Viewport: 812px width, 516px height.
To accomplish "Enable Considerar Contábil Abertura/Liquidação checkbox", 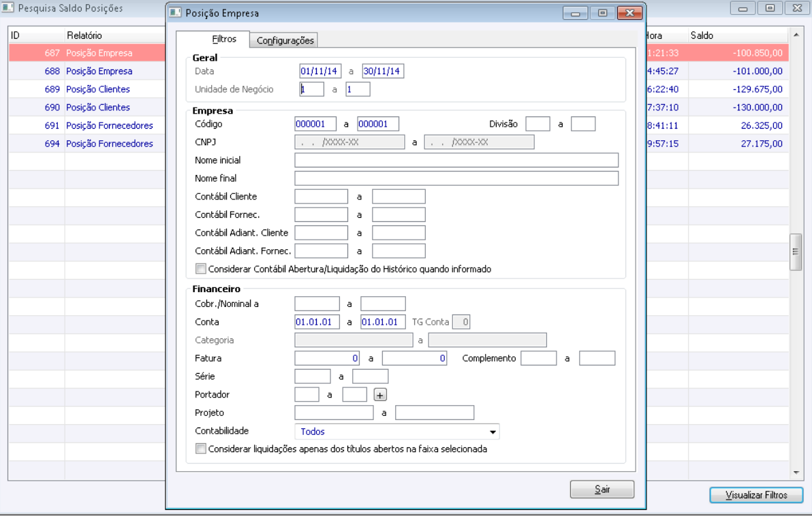I will [200, 269].
